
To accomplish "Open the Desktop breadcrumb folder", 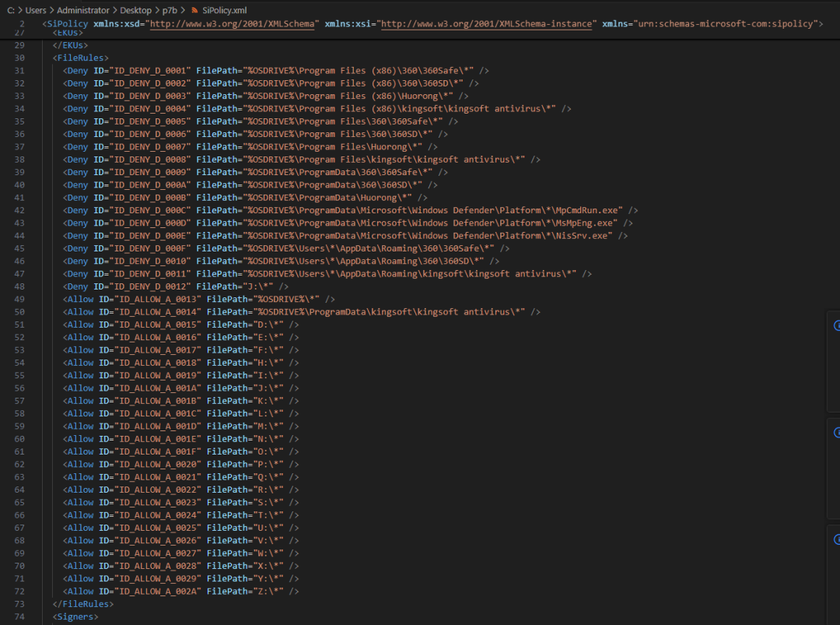I will [135, 10].
